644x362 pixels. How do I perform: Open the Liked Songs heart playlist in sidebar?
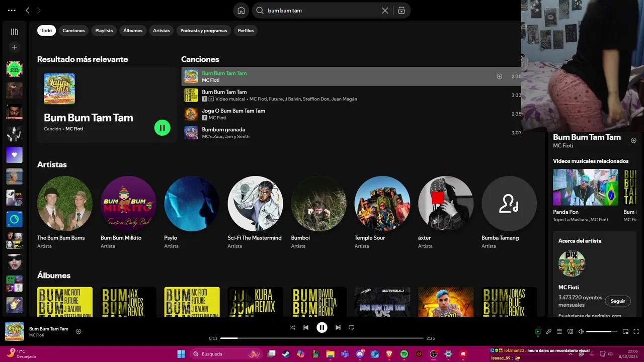click(x=14, y=155)
